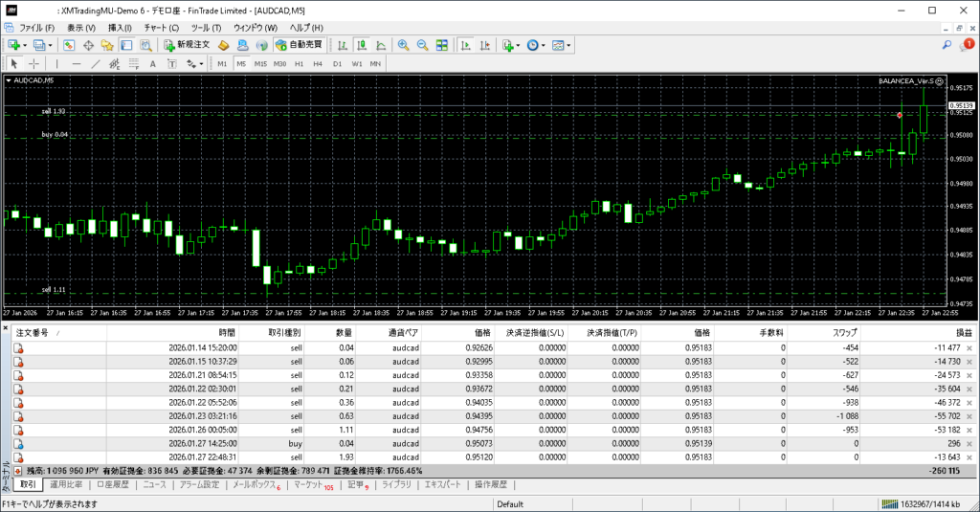Open the Market Watch window icon
The image size is (980, 512).
pos(71,45)
